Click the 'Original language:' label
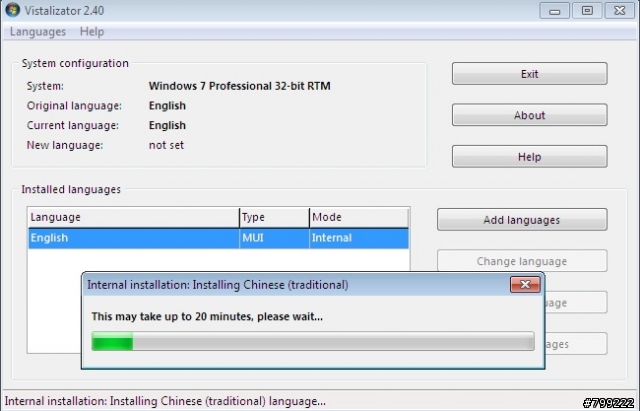This screenshot has width=640, height=411. 74,106
